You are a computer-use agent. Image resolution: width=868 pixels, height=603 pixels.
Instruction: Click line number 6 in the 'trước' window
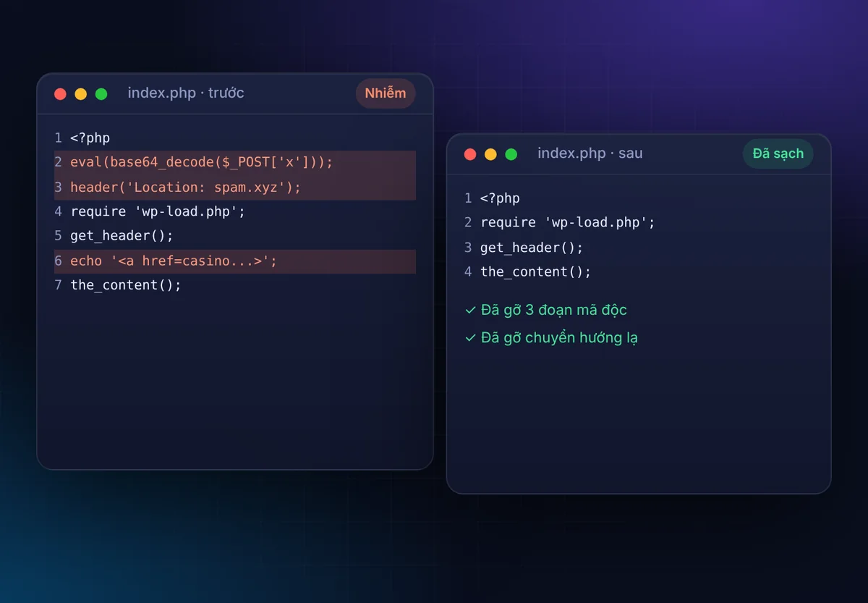click(x=58, y=261)
